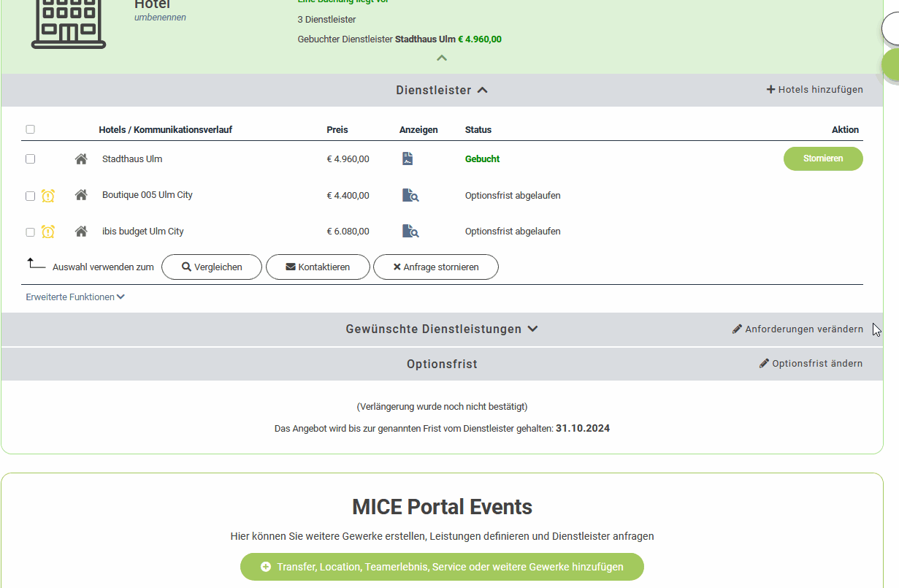
Task: Click the Optionsfrist section header
Action: click(x=442, y=364)
